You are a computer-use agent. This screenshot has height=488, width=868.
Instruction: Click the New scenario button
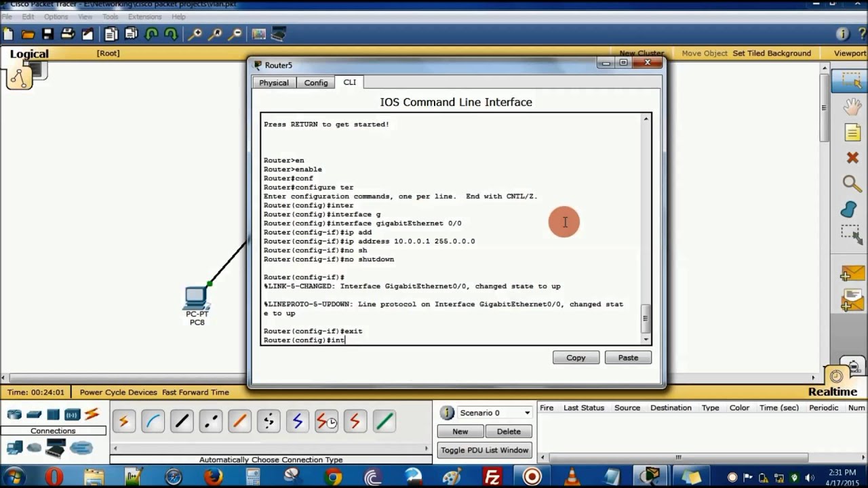pos(460,431)
